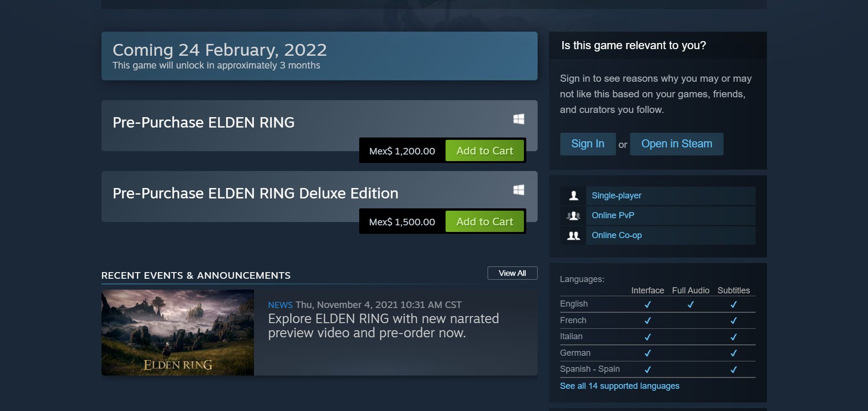The height and width of the screenshot is (411, 868).
Task: Click the Online PvP players icon
Action: (573, 215)
